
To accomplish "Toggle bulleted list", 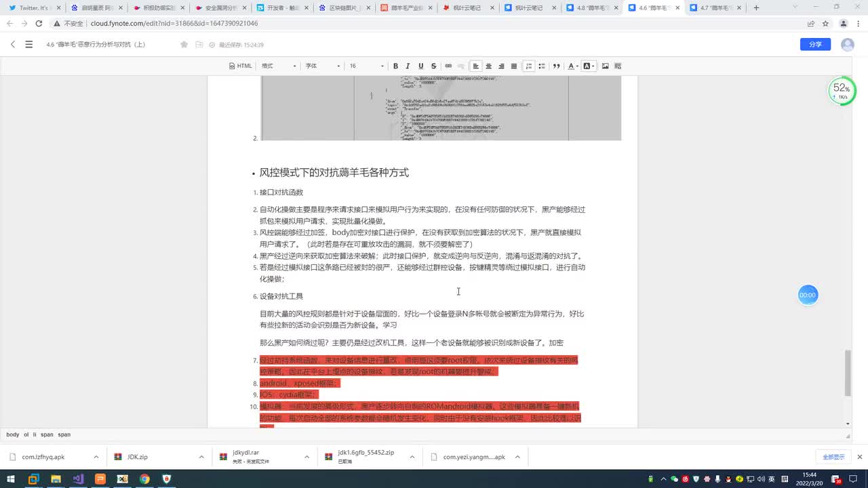I will pos(542,66).
